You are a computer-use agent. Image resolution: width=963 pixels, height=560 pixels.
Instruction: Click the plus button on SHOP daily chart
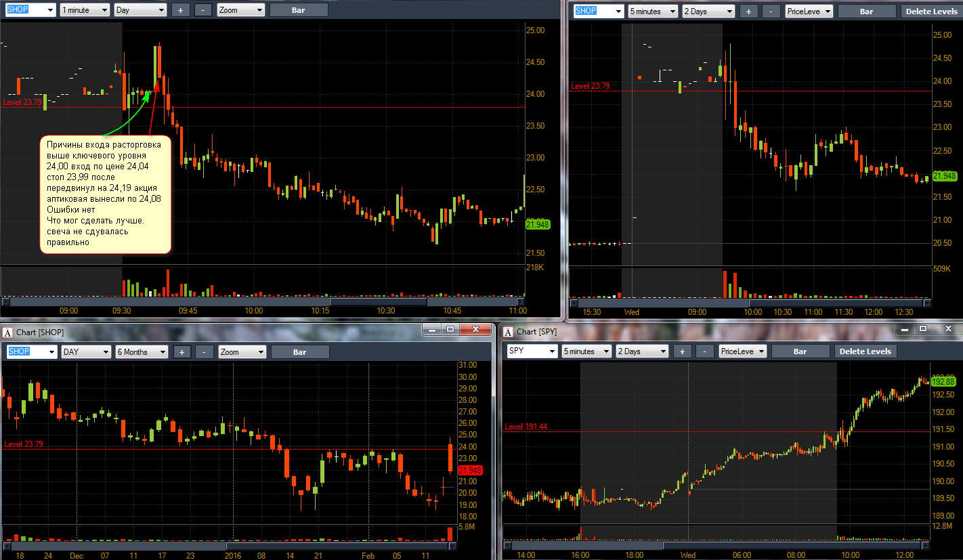tap(181, 352)
